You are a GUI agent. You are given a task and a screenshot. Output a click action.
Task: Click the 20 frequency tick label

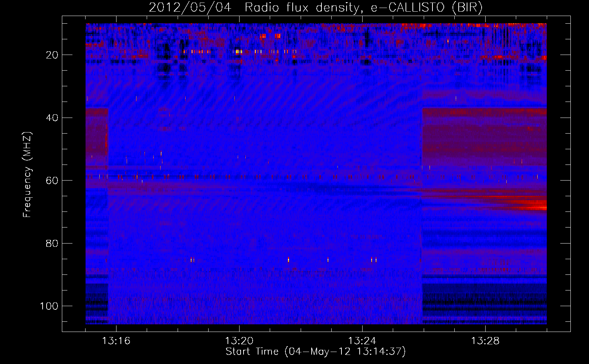(52, 55)
